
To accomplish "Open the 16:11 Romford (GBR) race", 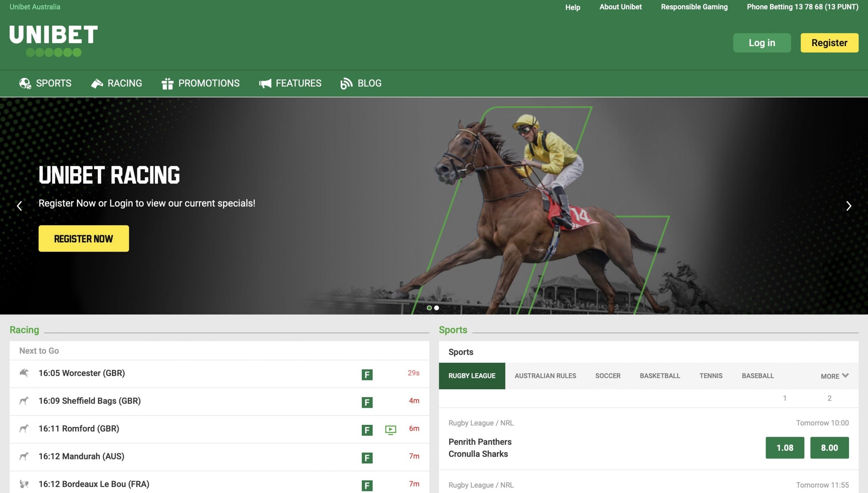I will 219,429.
